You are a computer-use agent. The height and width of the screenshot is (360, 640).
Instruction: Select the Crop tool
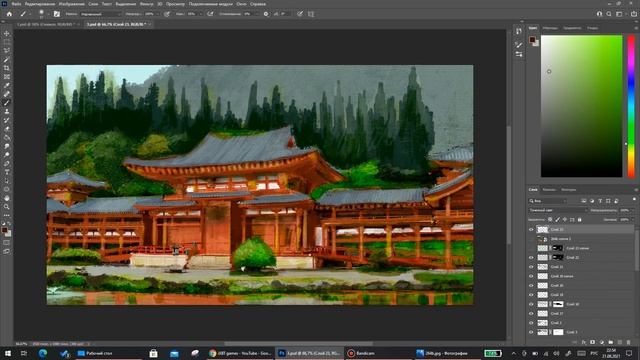7,68
